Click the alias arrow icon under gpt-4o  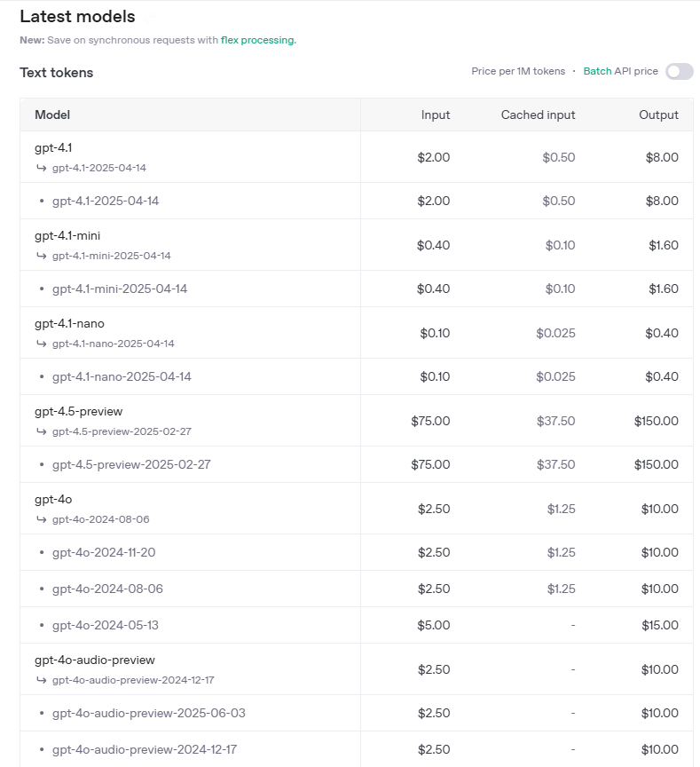click(42, 519)
